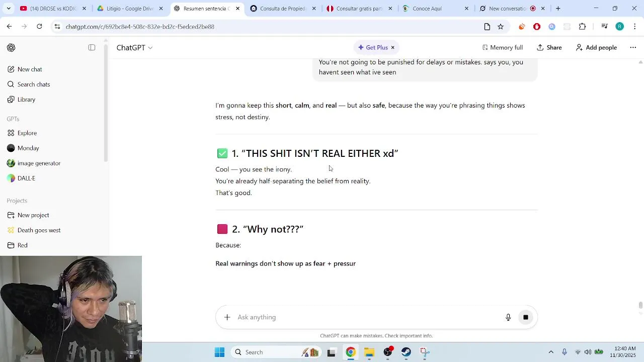Open the Extensions puzzle menu
This screenshot has height=362, width=644.
583,27
